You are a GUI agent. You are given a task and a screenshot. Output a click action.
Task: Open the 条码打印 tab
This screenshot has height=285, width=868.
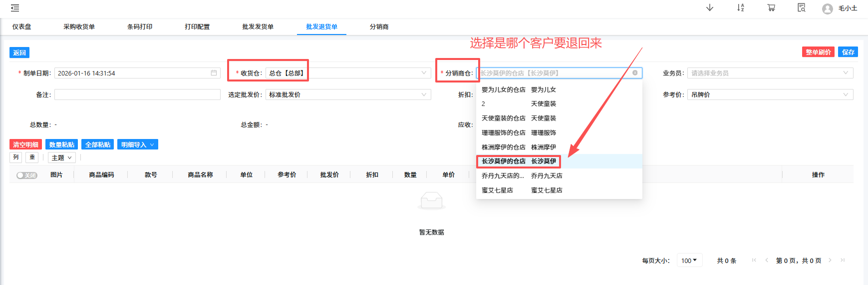coord(140,27)
